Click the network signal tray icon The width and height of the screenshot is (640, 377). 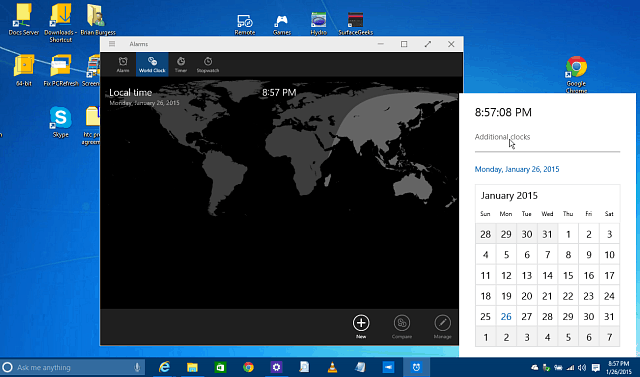tap(570, 368)
